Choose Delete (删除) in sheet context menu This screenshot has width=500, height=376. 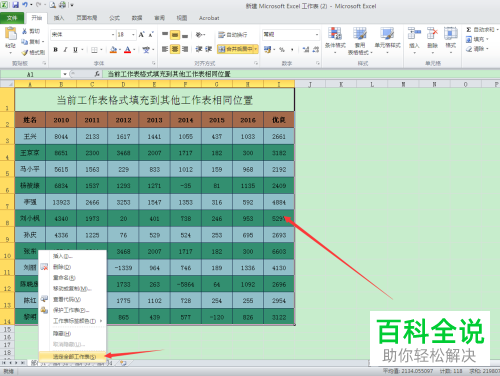coord(73,267)
